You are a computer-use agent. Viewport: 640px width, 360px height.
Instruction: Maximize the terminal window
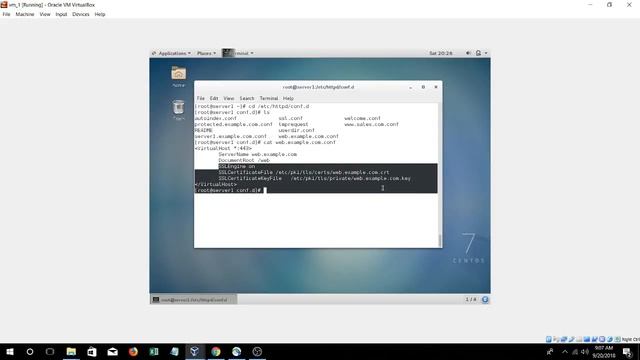pos(423,87)
